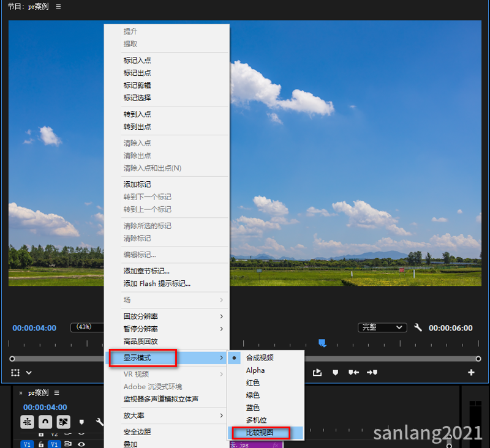Screen dimensions: 490x448
Task: Lock the V1 track with the padlock
Action: point(40,444)
